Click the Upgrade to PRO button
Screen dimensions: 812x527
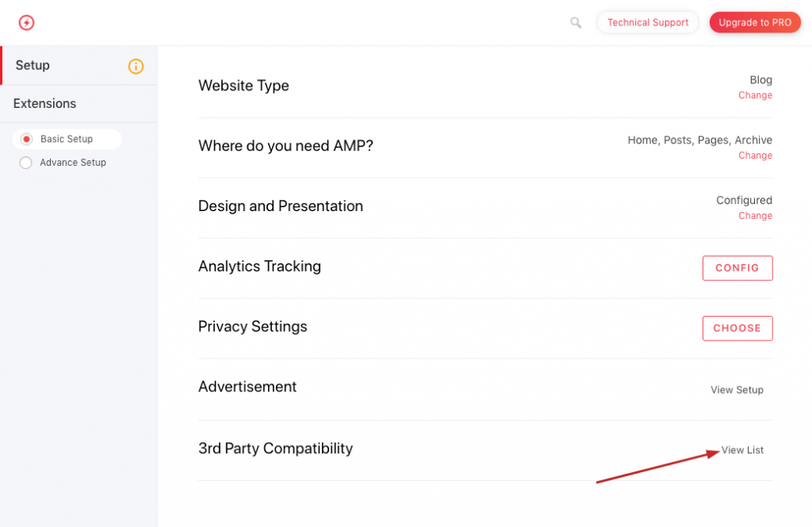tap(755, 22)
